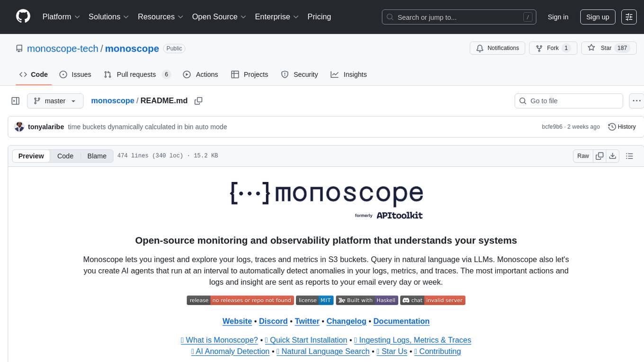
Task: Open the GitHub homepage logo
Action: coord(23,17)
